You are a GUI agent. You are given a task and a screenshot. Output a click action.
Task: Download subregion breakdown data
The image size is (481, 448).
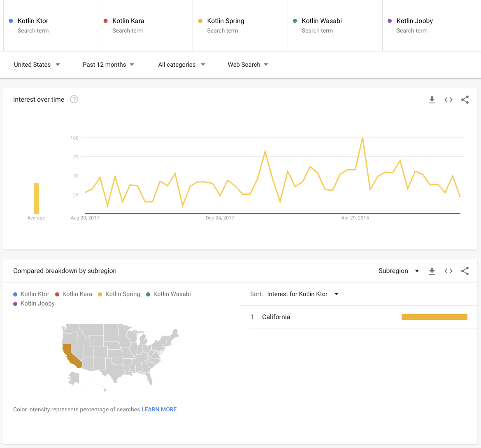tap(432, 271)
